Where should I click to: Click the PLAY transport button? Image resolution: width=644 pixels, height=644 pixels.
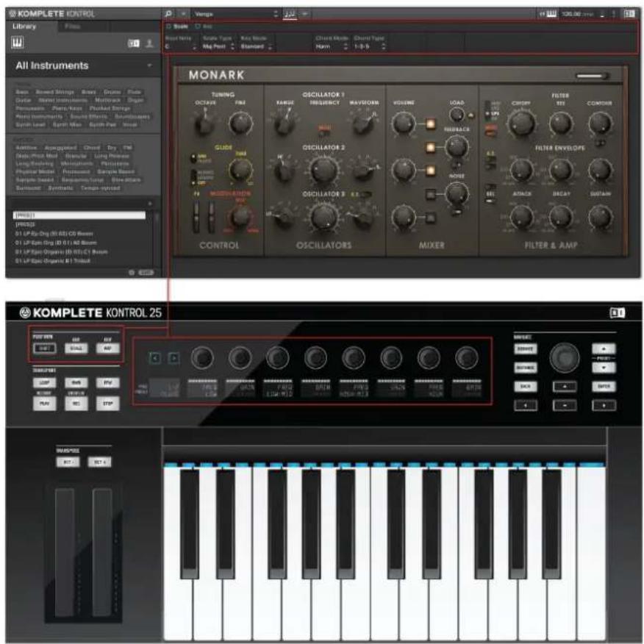coord(44,404)
